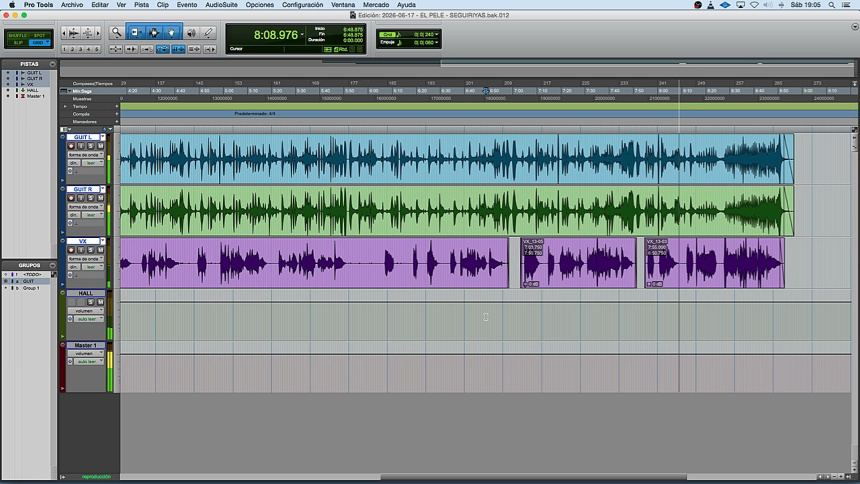Open HALL track 'volumen' view selector
The height and width of the screenshot is (484, 860).
click(86, 311)
